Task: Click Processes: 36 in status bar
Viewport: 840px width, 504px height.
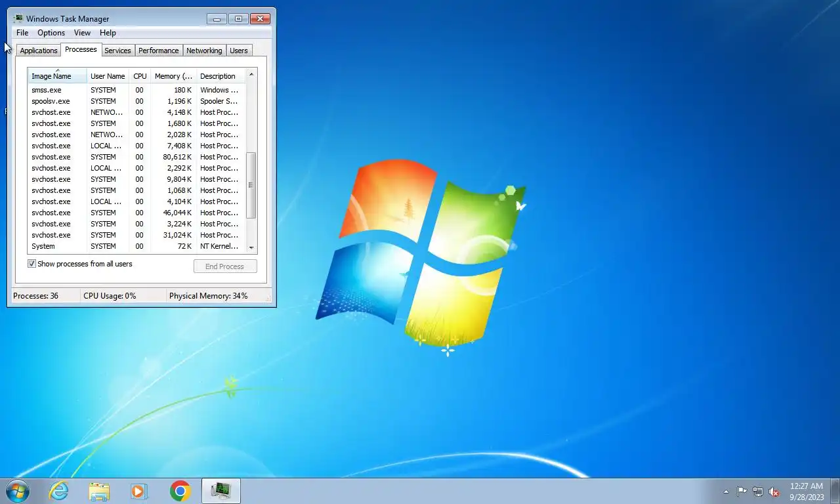Action: tap(36, 296)
